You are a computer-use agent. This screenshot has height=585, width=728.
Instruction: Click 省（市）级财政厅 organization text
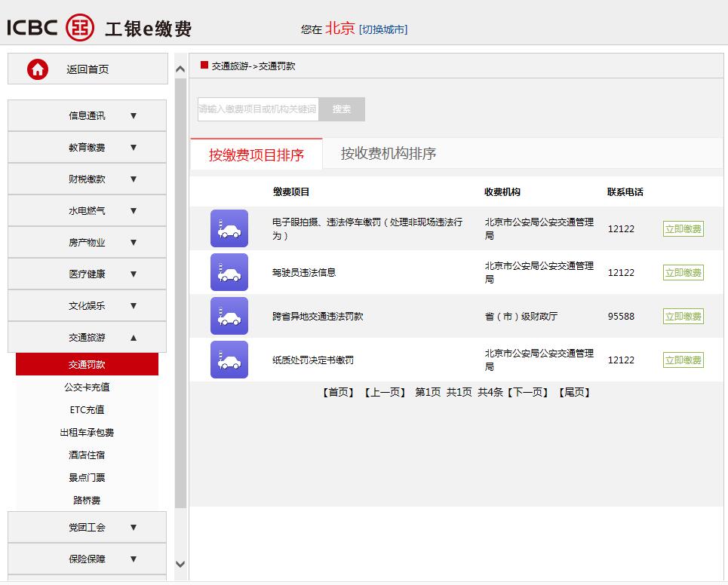point(521,317)
